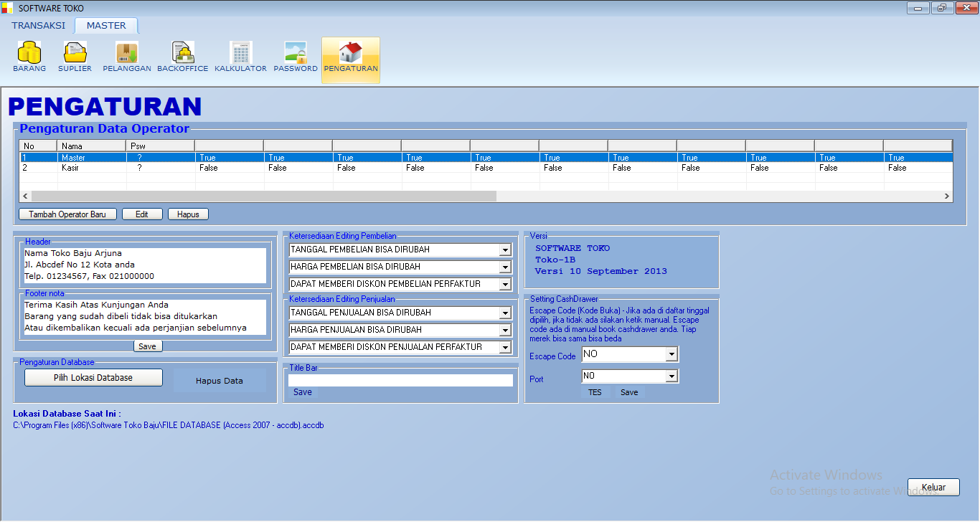The height and width of the screenshot is (522, 980).
Task: Expand the Escape Code combo box
Action: point(671,354)
